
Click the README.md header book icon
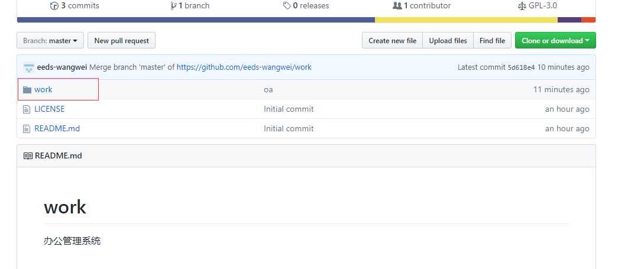(x=28, y=156)
